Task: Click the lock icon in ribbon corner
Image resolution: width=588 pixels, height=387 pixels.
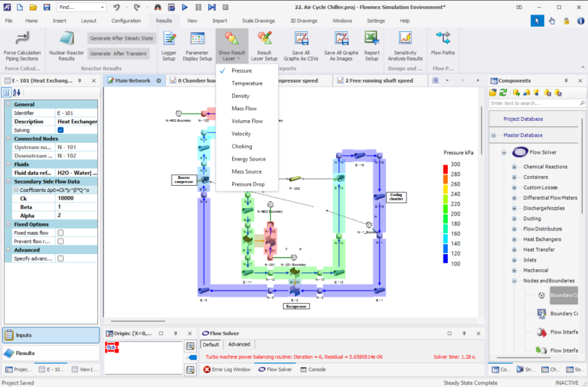Action: pos(567,21)
